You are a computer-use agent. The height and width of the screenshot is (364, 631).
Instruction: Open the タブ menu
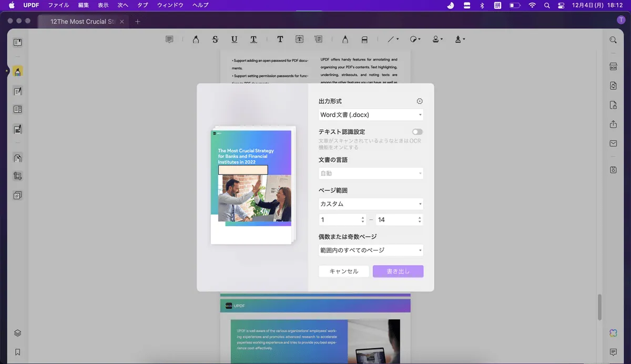[143, 5]
